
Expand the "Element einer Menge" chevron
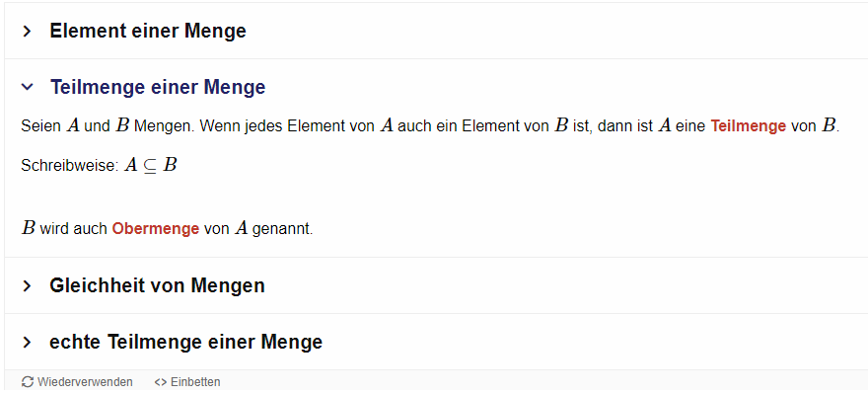coord(28,32)
